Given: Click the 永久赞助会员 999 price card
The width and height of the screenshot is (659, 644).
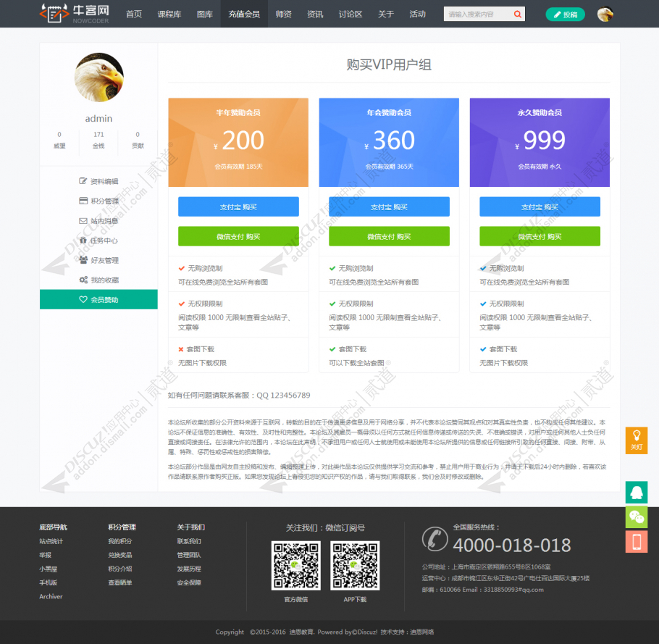Looking at the screenshot, I should point(540,142).
